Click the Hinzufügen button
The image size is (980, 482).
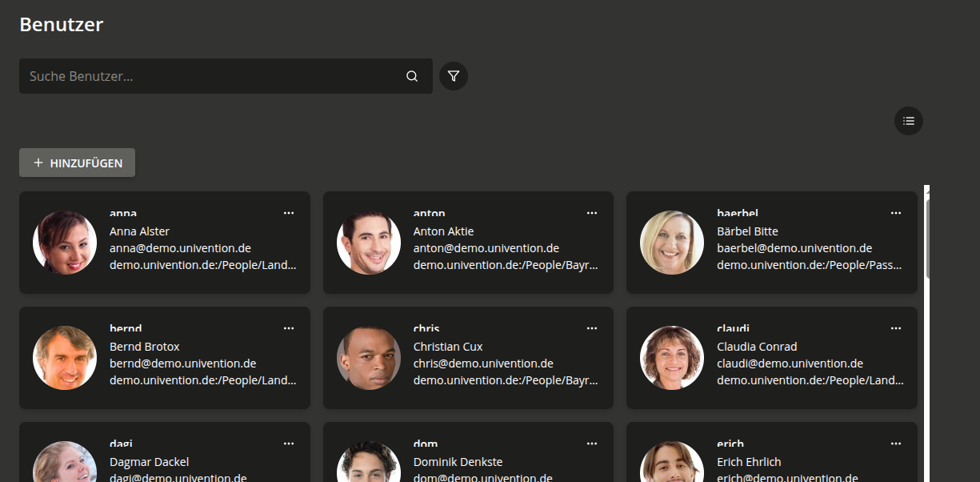tap(77, 163)
